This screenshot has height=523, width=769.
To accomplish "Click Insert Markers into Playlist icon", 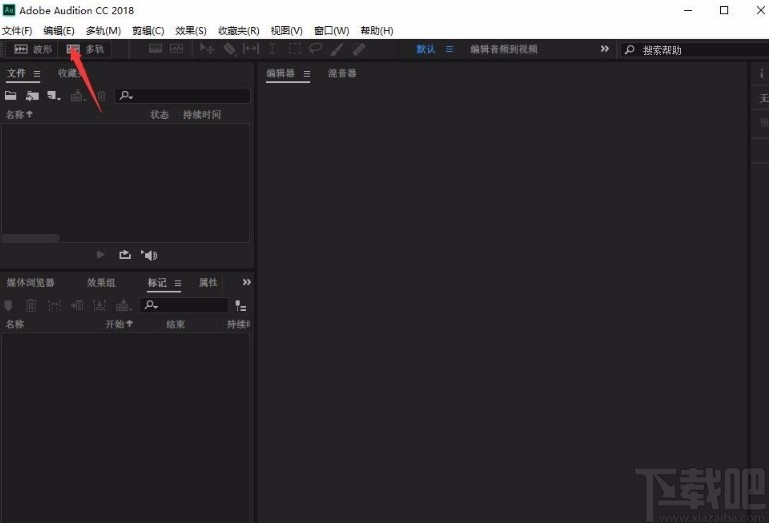I will [x=77, y=306].
